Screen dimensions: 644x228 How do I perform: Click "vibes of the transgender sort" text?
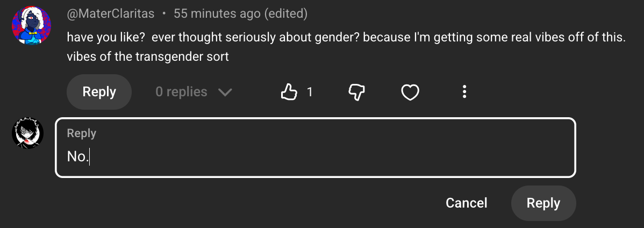(148, 56)
